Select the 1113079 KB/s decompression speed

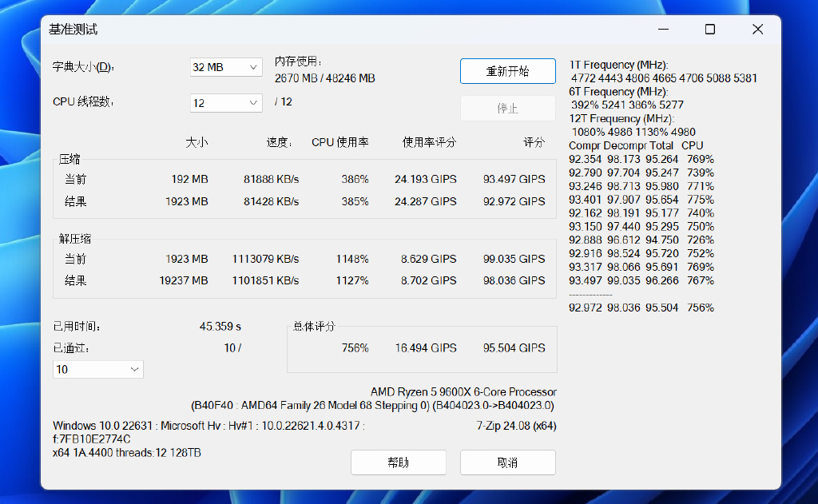[x=265, y=259]
